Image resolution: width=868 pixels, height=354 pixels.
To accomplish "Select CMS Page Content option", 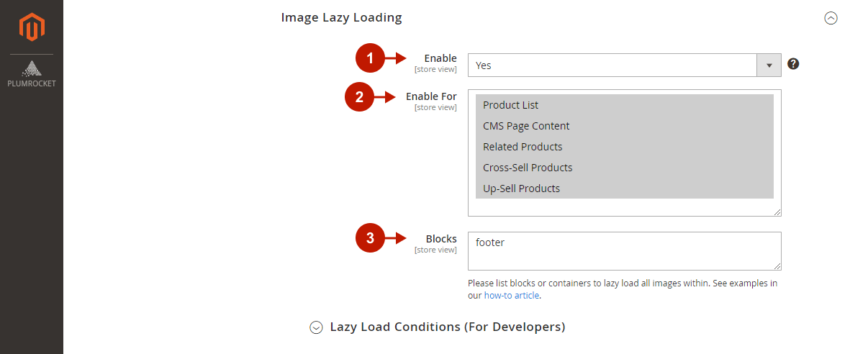I will click(x=526, y=126).
